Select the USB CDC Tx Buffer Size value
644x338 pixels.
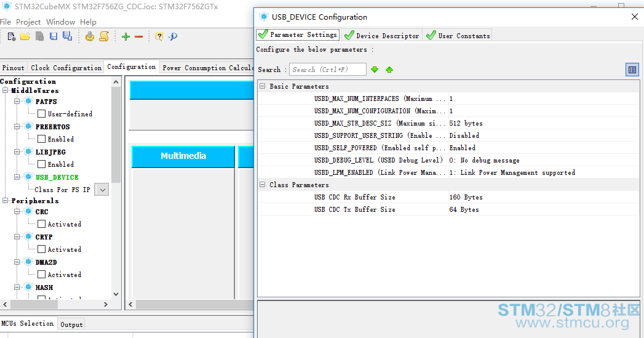pos(544,209)
